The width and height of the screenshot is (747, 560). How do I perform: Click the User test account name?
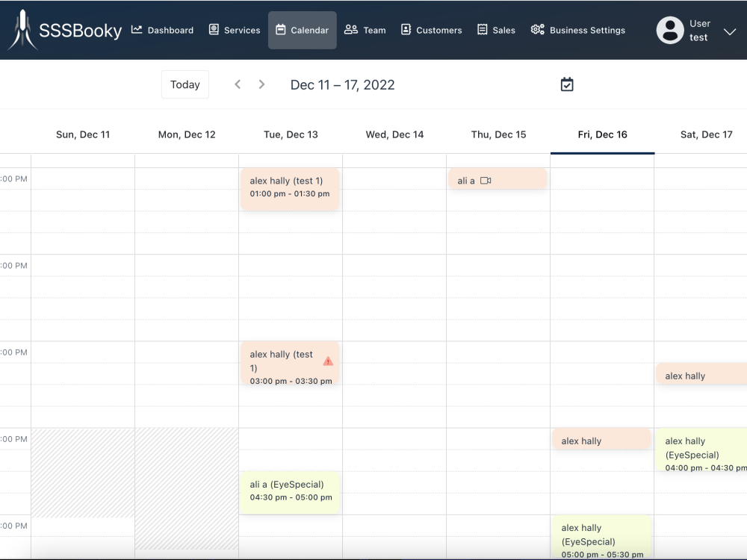coord(700,31)
